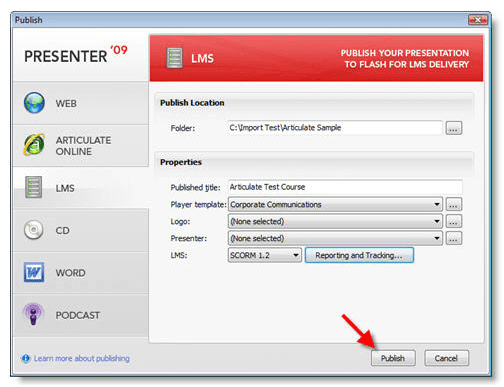Select the Articulate Online icon
504x387 pixels.
[x=34, y=144]
